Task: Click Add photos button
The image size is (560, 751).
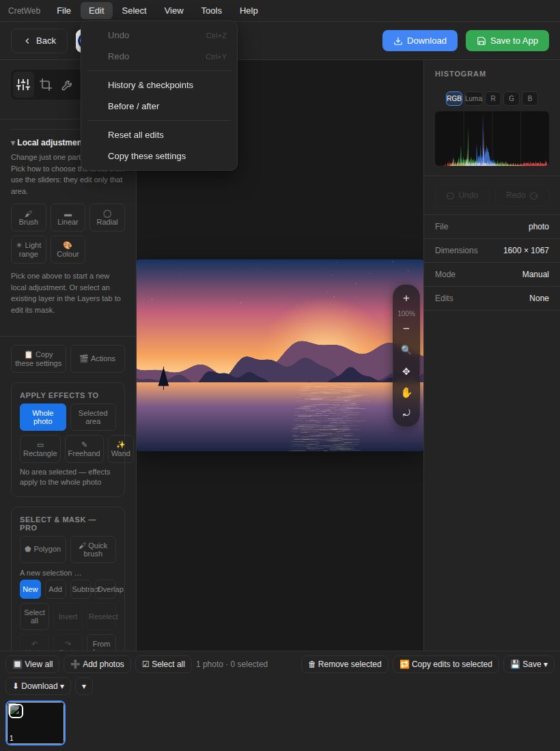Action: tap(97, 664)
